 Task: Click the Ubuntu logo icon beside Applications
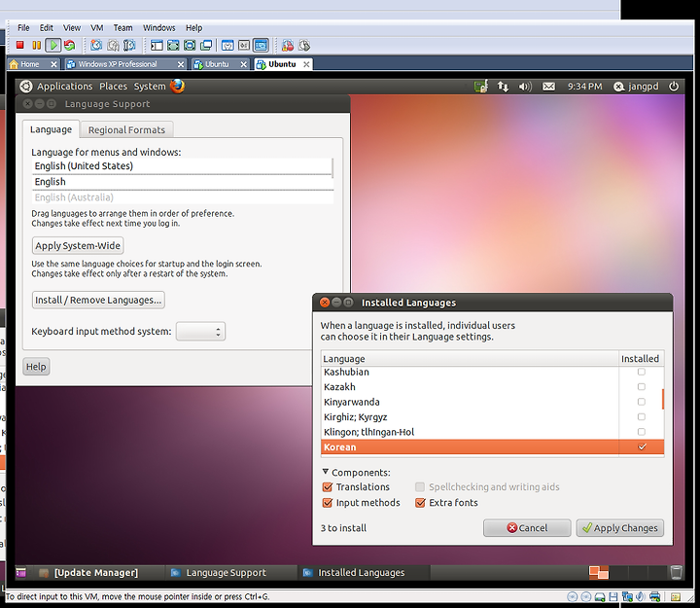click(26, 87)
